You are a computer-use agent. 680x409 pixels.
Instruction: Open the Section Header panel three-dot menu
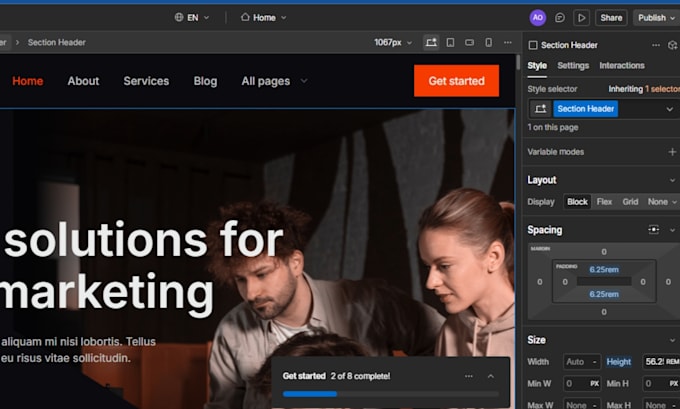[x=656, y=45]
